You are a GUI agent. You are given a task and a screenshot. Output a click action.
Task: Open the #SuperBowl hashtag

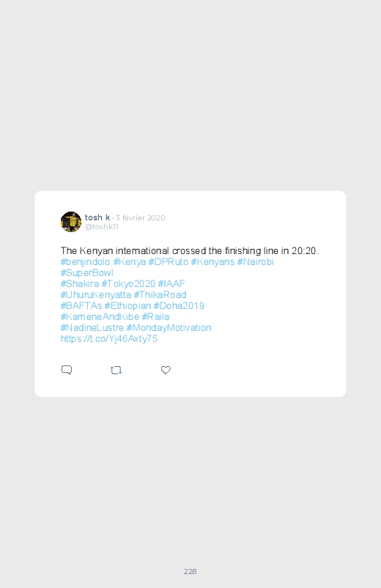[x=86, y=273]
